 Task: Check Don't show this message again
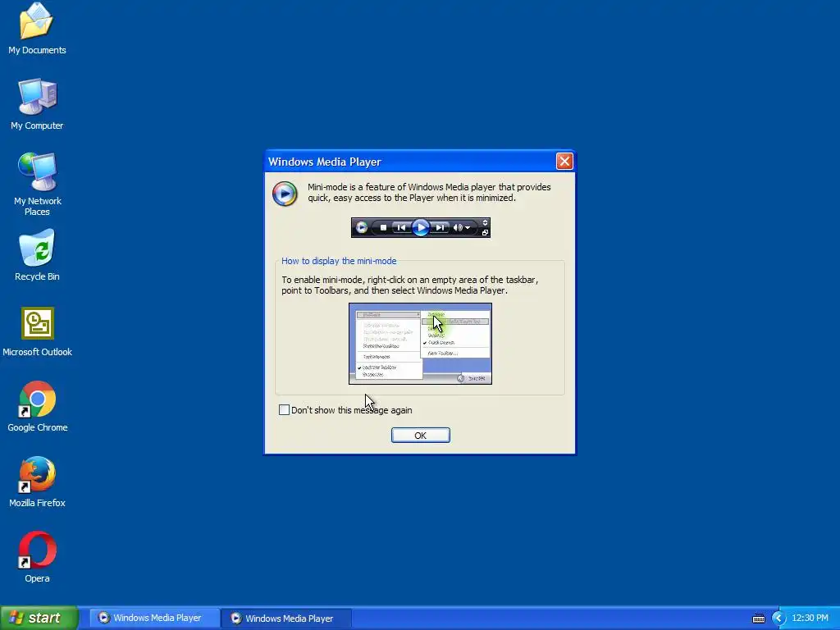pos(284,410)
